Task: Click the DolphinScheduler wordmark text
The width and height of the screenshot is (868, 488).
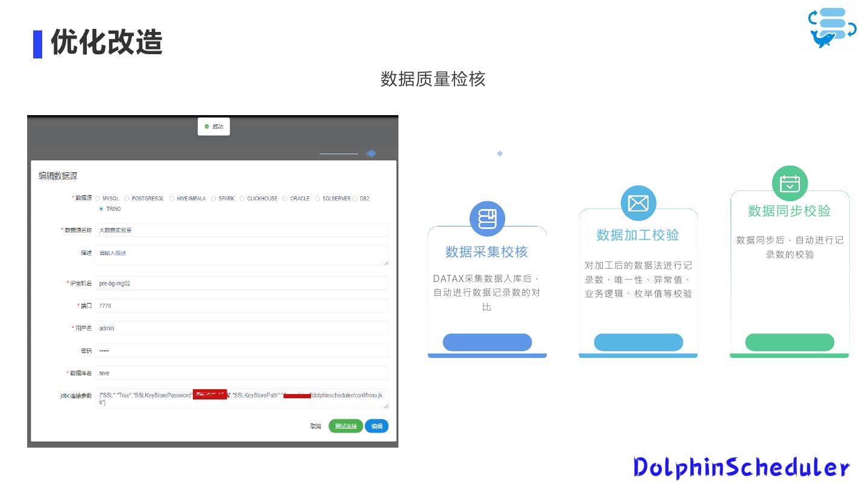Action: [741, 468]
